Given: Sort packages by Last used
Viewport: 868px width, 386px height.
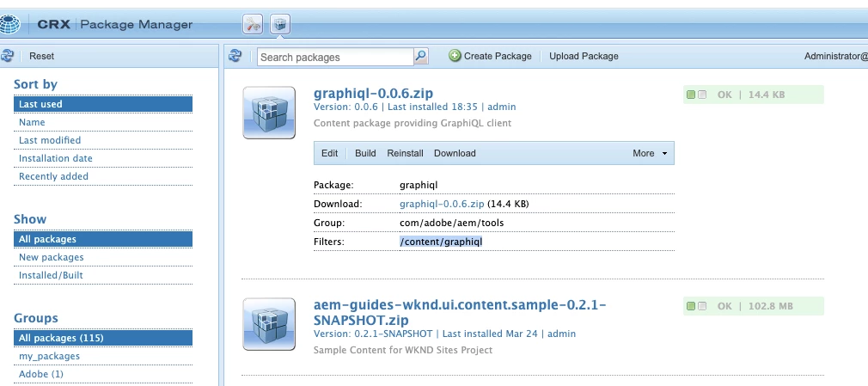Looking at the screenshot, I should [x=103, y=104].
